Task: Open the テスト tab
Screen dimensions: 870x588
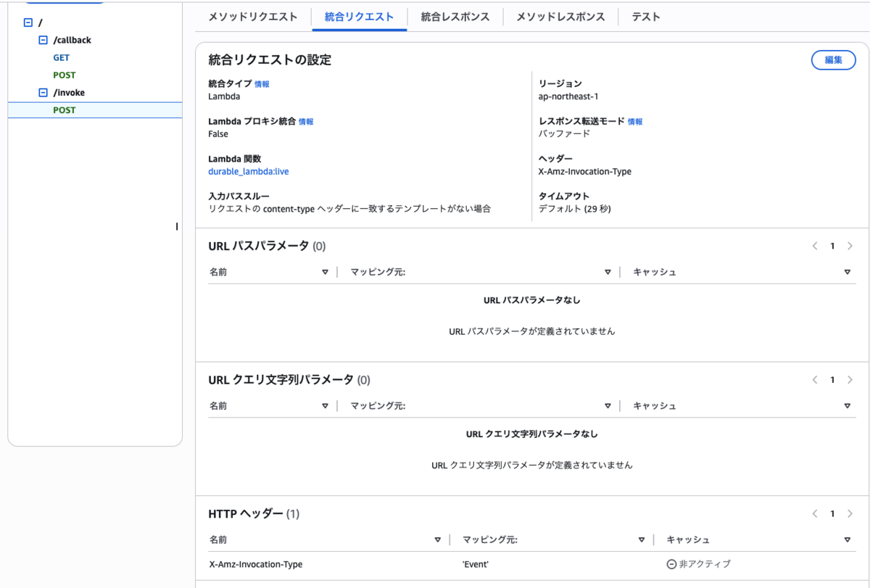Action: [646, 17]
